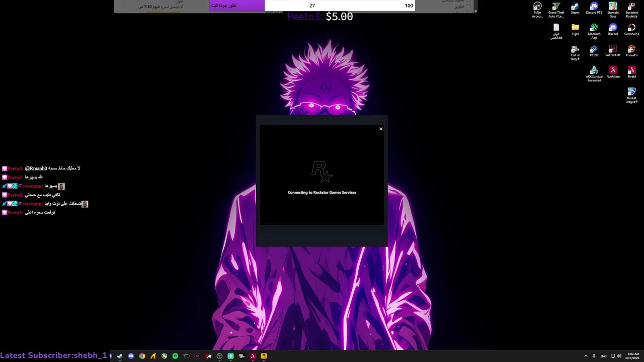Open TcNo Account Switcher desktop shortcut
The height and width of the screenshot is (362, 644).
[537, 10]
